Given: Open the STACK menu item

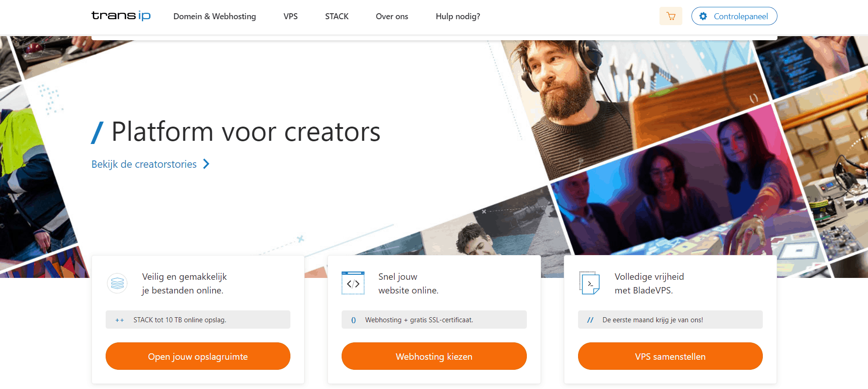Looking at the screenshot, I should click(337, 16).
